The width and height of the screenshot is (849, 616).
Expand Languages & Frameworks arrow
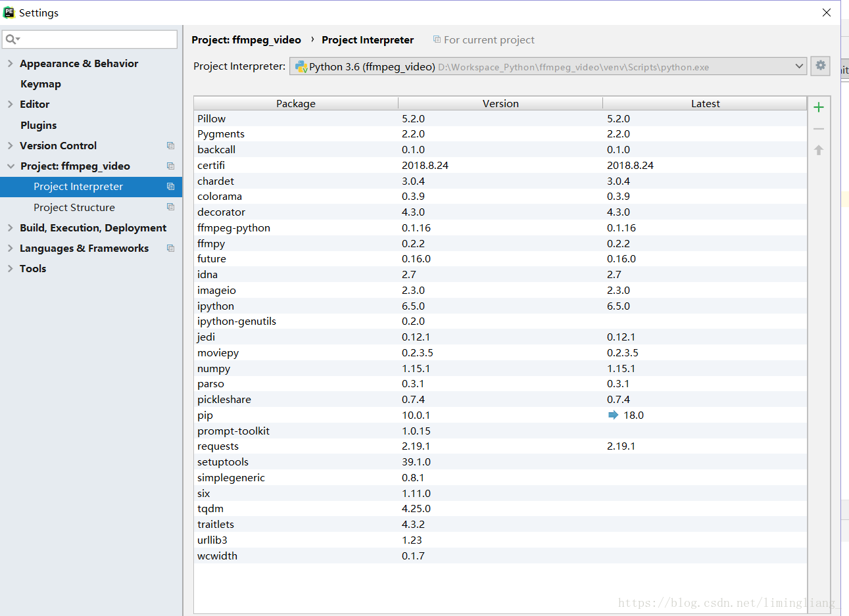(x=10, y=248)
